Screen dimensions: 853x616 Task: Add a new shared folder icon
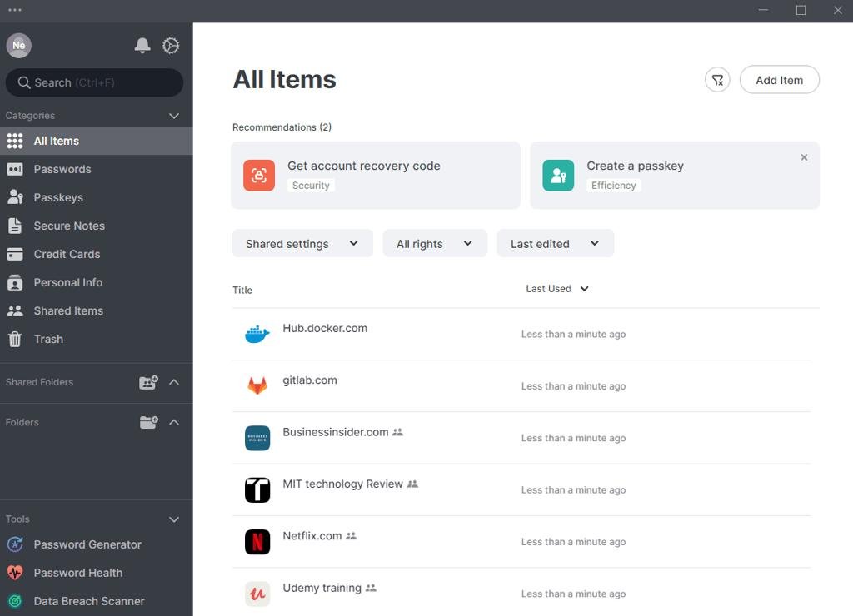click(x=148, y=382)
